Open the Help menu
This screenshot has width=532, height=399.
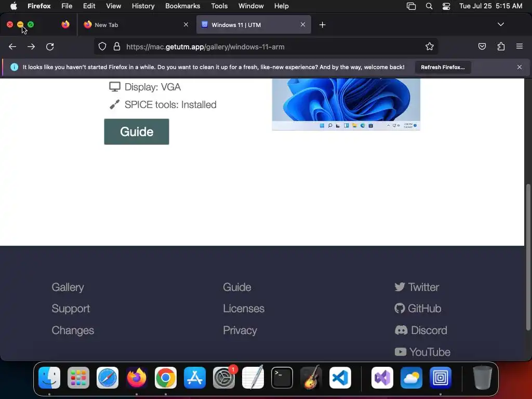pyautogui.click(x=281, y=6)
